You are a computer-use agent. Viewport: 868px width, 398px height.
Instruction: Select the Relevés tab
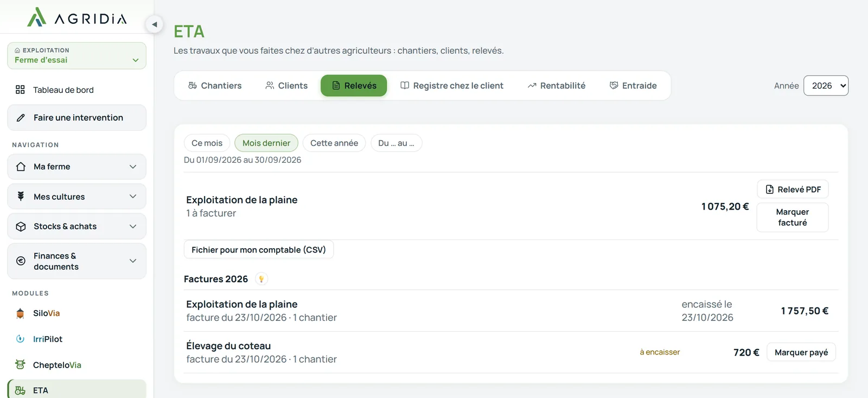pos(354,86)
